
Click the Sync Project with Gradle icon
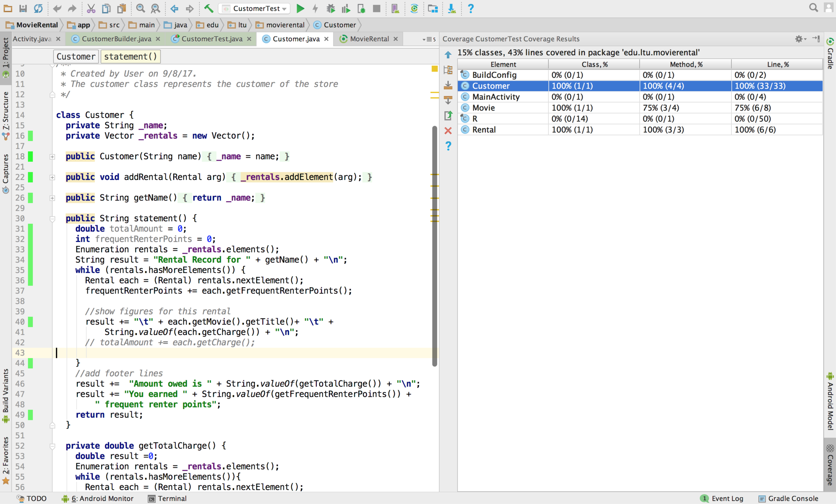(414, 8)
